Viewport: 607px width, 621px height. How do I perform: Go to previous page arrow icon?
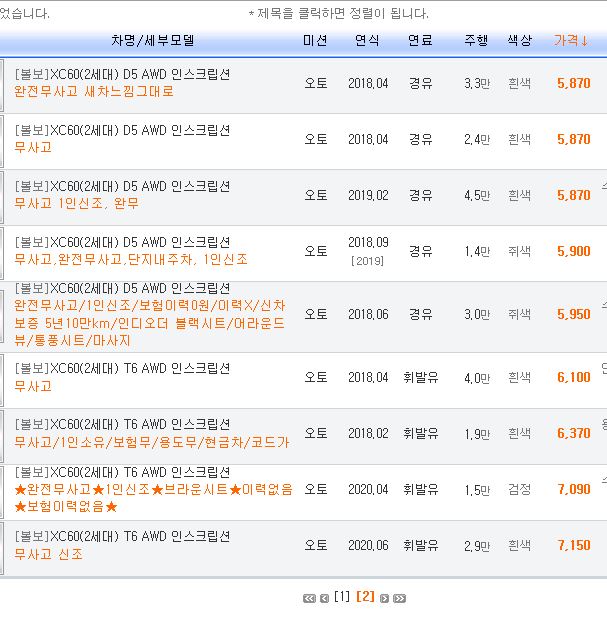click(324, 598)
